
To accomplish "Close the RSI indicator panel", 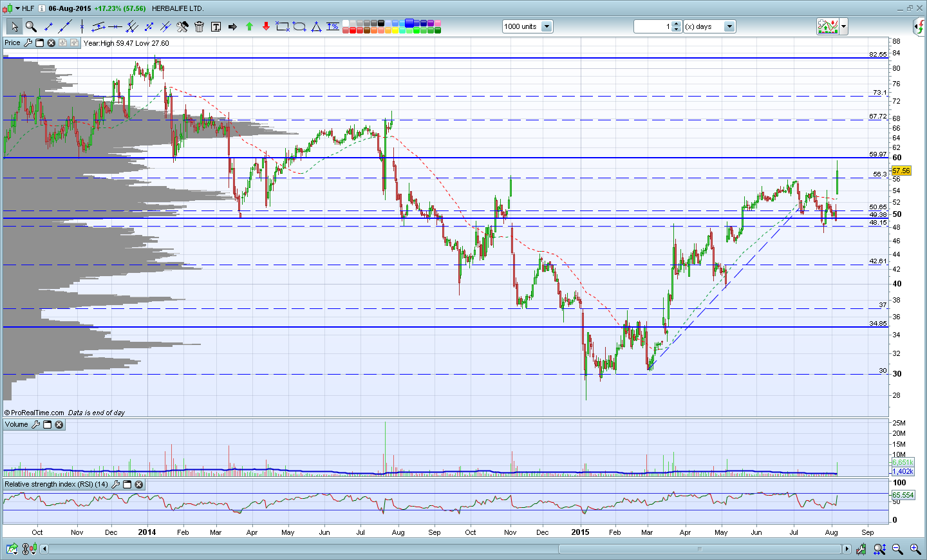I will click(138, 484).
